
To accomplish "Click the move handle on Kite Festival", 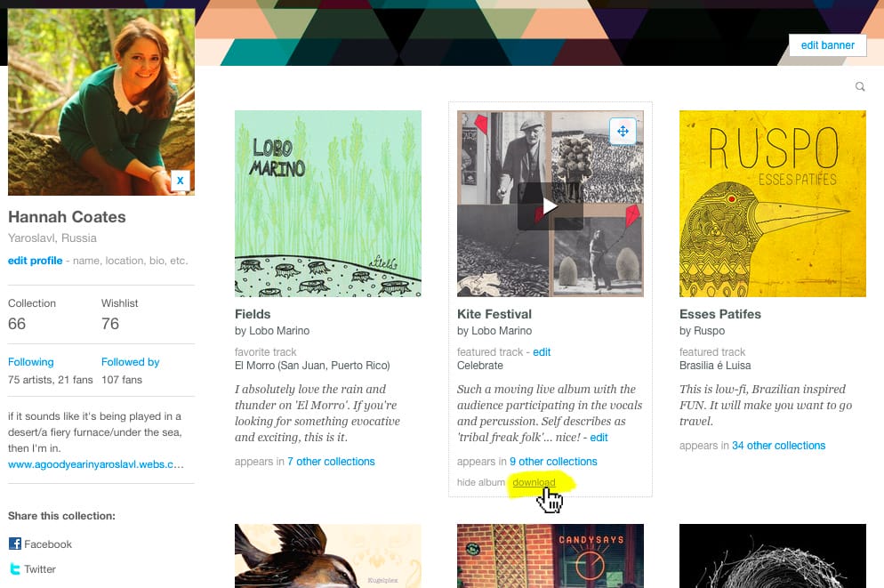I will [623, 132].
